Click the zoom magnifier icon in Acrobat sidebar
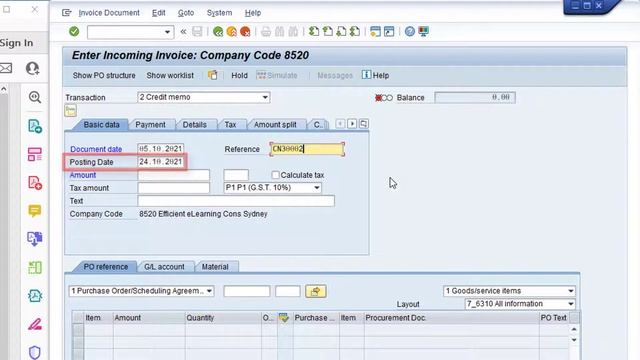The height and width of the screenshot is (360, 640). click(35, 97)
